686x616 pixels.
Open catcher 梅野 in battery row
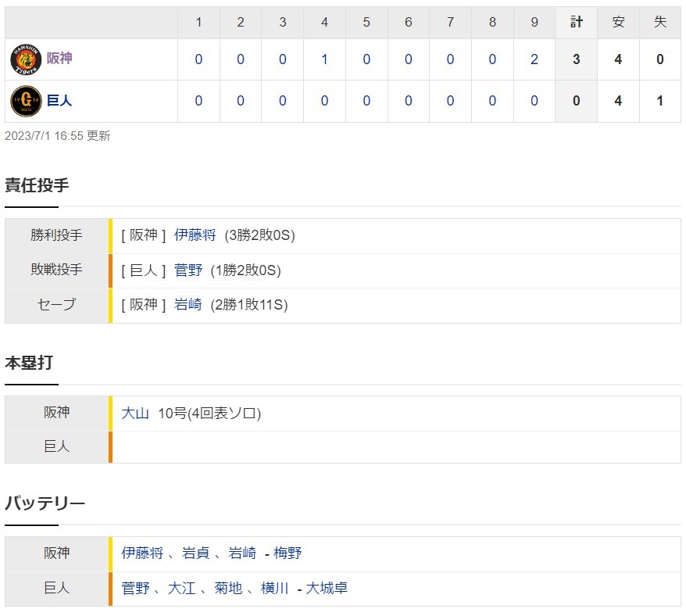[x=288, y=553]
